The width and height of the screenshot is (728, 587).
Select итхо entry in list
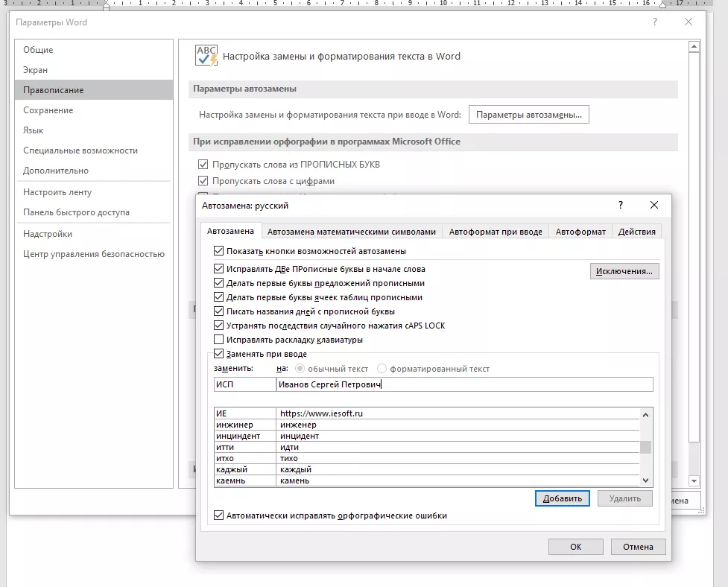(427, 458)
